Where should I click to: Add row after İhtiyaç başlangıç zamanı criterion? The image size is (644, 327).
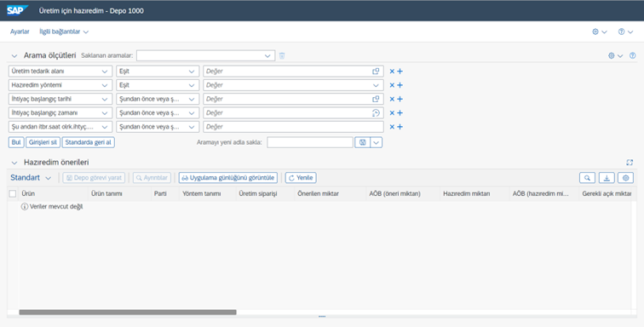tap(400, 113)
